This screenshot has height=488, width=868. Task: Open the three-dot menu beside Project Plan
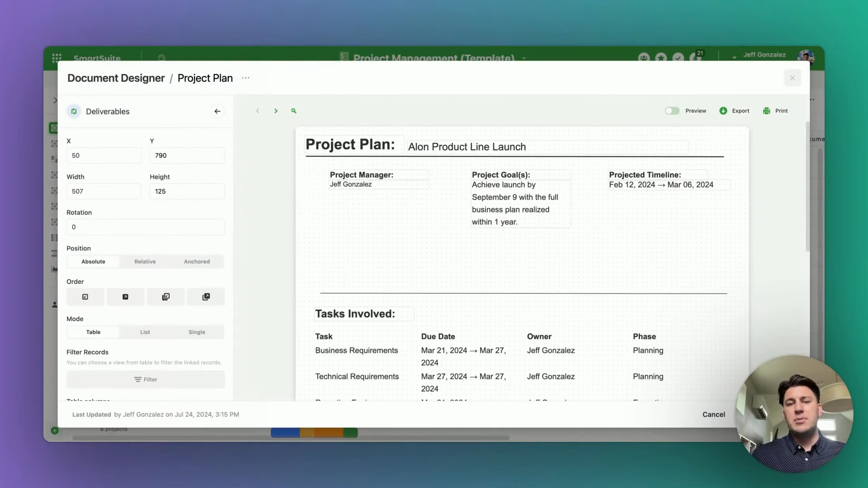coord(245,78)
